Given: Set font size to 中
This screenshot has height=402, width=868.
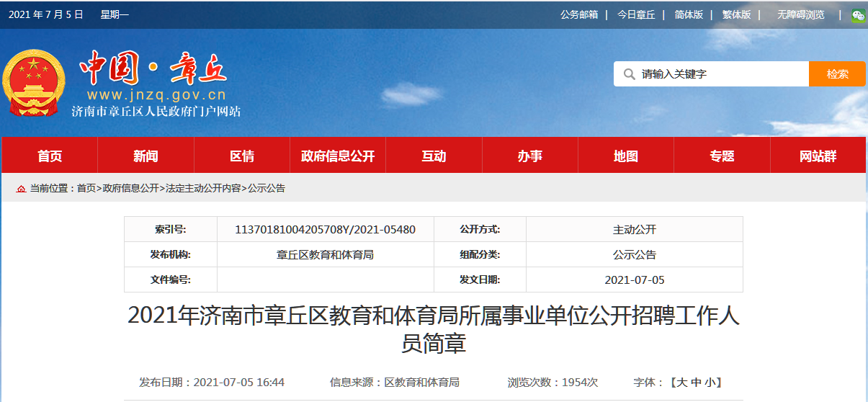Looking at the screenshot, I should (x=696, y=383).
